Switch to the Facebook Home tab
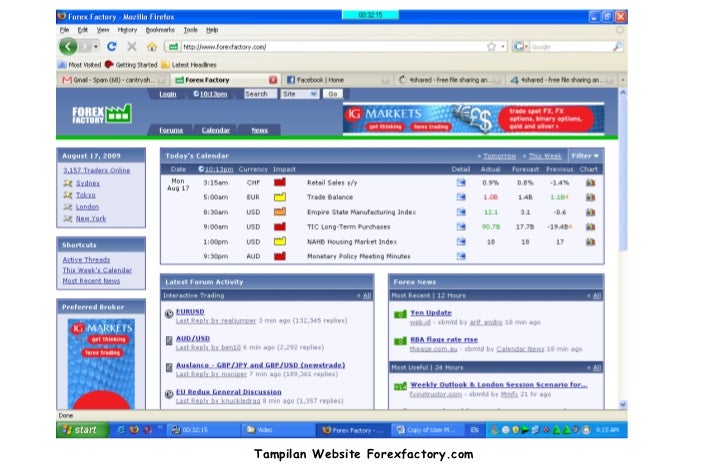The height and width of the screenshot is (476, 728). [x=337, y=80]
